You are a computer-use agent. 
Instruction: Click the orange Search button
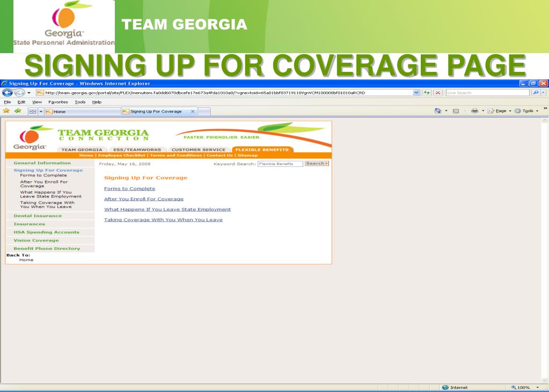[x=317, y=164]
